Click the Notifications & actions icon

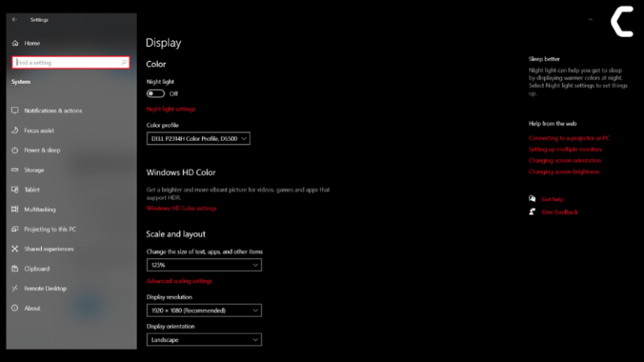click(x=15, y=111)
